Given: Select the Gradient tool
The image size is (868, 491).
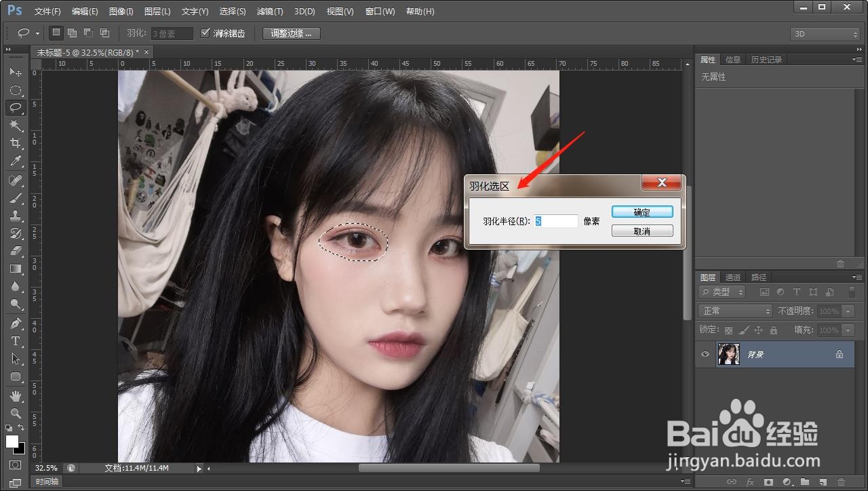Looking at the screenshot, I should (16, 269).
